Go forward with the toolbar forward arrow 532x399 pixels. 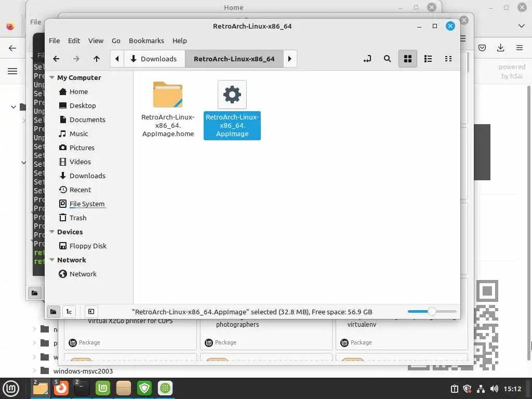[76, 59]
